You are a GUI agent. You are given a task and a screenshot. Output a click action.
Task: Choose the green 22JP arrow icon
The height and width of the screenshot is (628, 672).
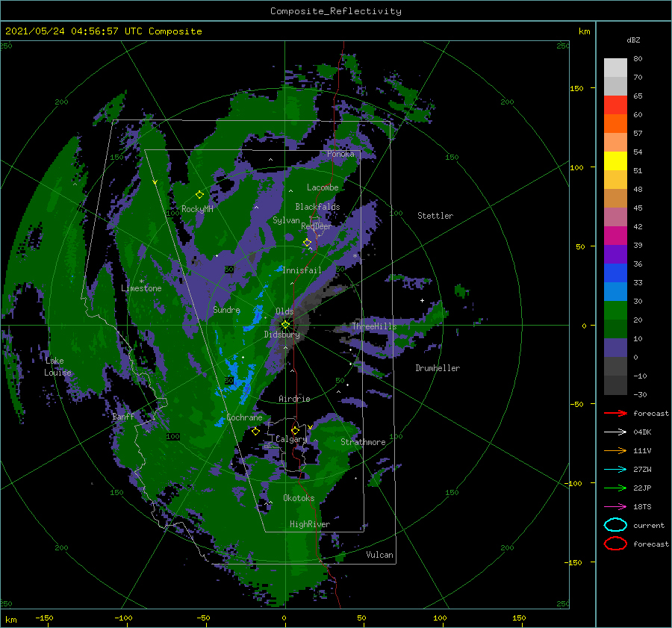tap(615, 488)
